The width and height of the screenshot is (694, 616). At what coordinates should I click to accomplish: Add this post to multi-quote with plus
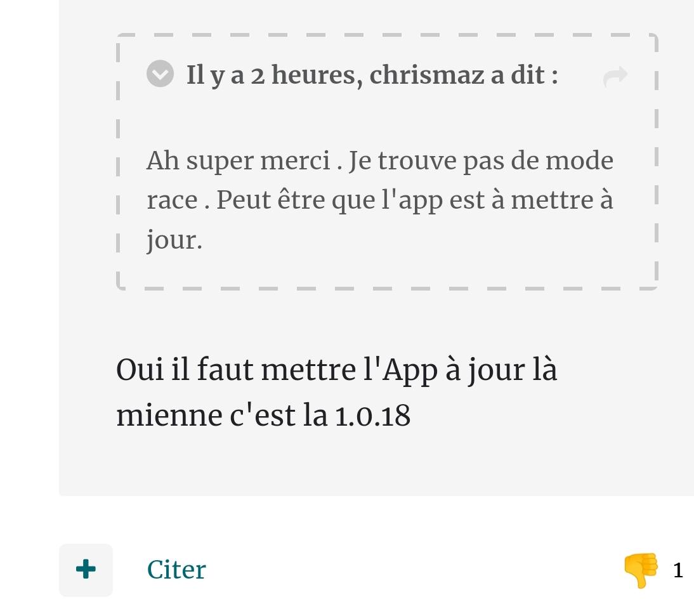[86, 570]
